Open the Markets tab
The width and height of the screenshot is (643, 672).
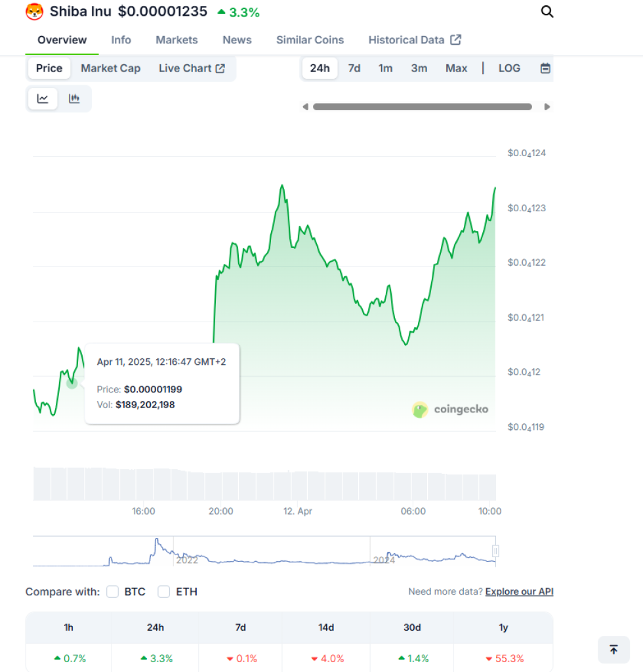pyautogui.click(x=176, y=40)
